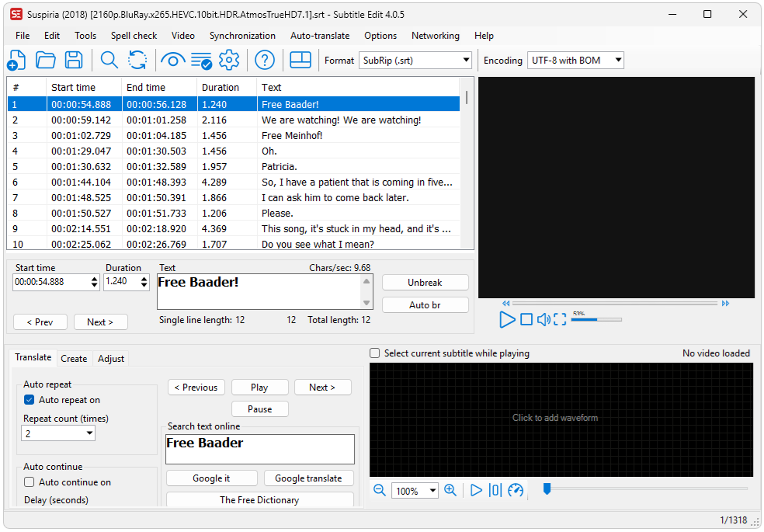This screenshot has height=532, width=764.
Task: Enable the Auto continue on checkbox
Action: pyautogui.click(x=30, y=482)
